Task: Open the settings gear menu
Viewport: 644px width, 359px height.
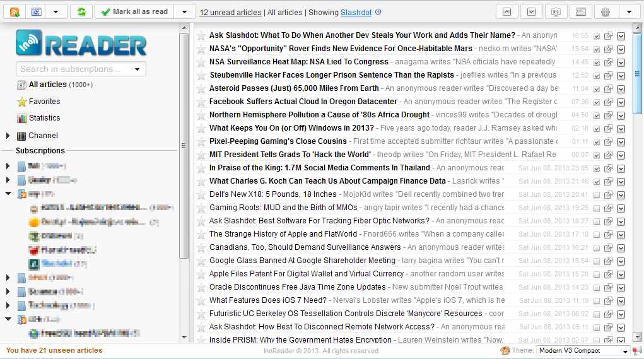Action: (606, 12)
